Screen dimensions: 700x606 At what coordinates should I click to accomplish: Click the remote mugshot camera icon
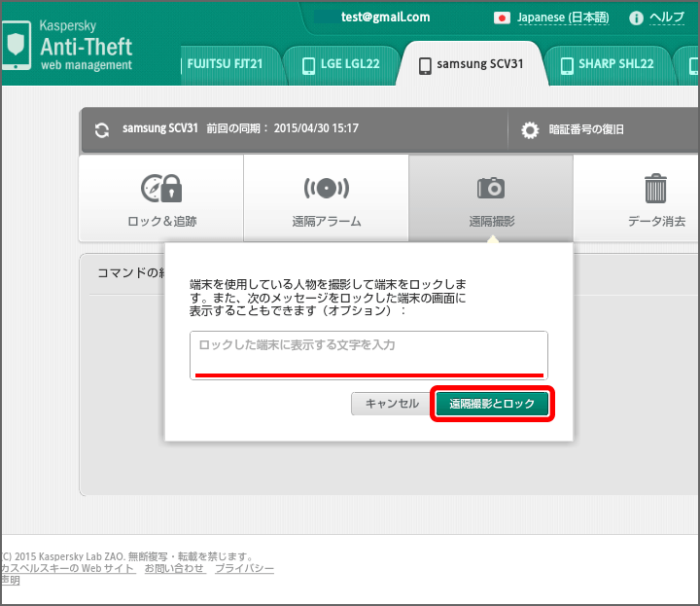(491, 188)
